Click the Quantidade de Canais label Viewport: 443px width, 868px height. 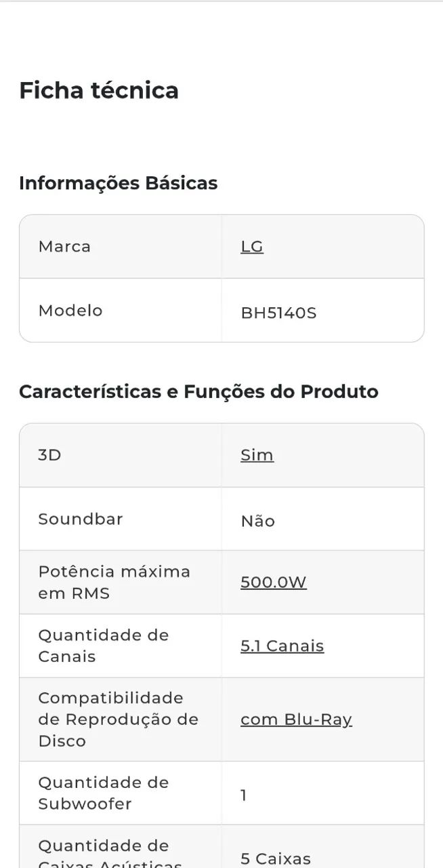103,646
